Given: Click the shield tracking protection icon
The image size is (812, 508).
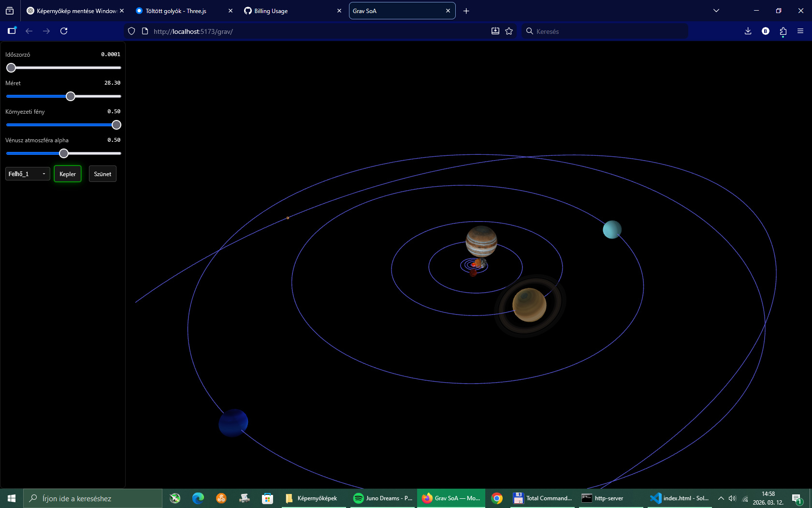Looking at the screenshot, I should click(x=131, y=31).
